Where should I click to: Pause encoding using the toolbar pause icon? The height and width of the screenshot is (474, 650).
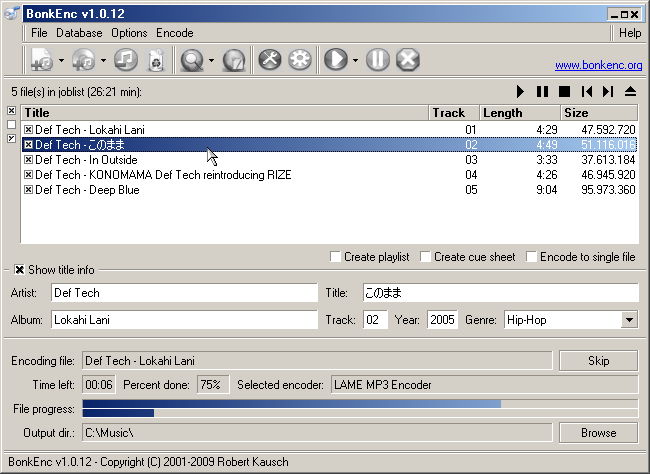377,60
